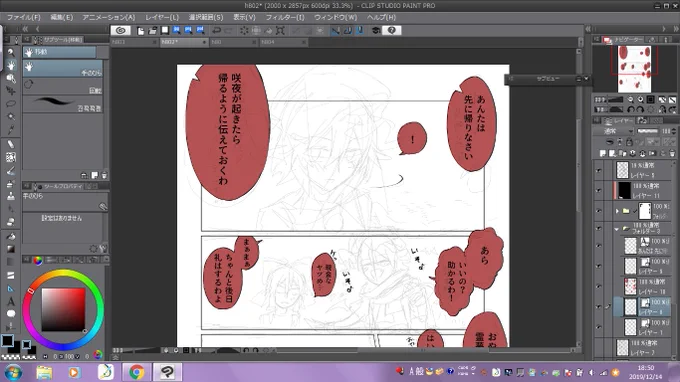Select the Move hand tool in toolbox

pos(11,65)
